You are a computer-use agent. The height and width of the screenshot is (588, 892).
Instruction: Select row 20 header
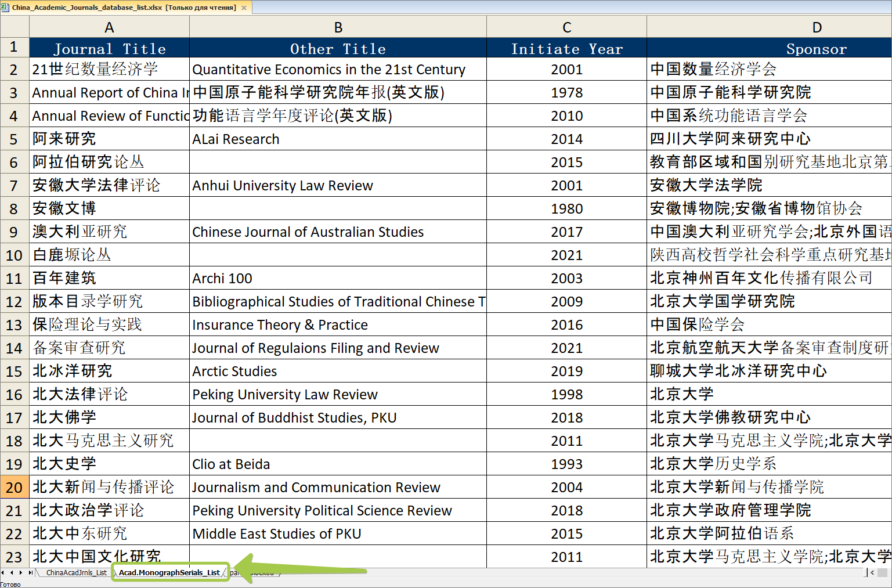click(15, 487)
